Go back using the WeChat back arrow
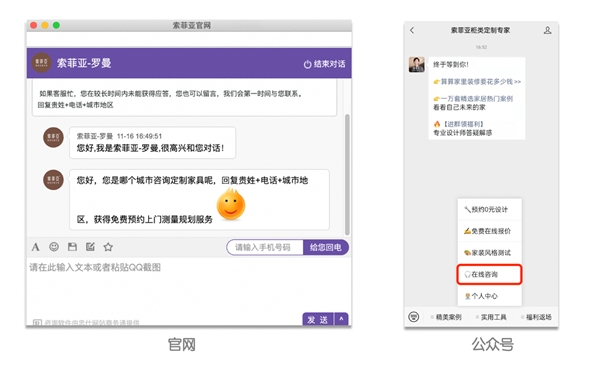 pos(412,30)
